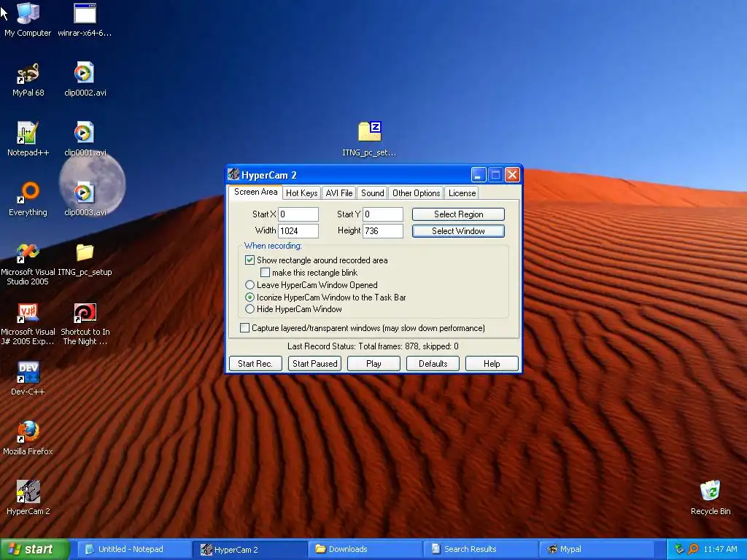Open the AVI File tab
The width and height of the screenshot is (747, 560).
338,192
